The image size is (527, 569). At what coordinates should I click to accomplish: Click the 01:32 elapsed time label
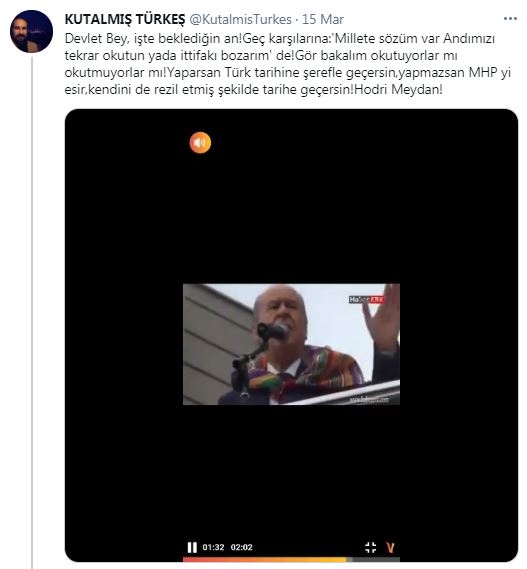(213, 547)
